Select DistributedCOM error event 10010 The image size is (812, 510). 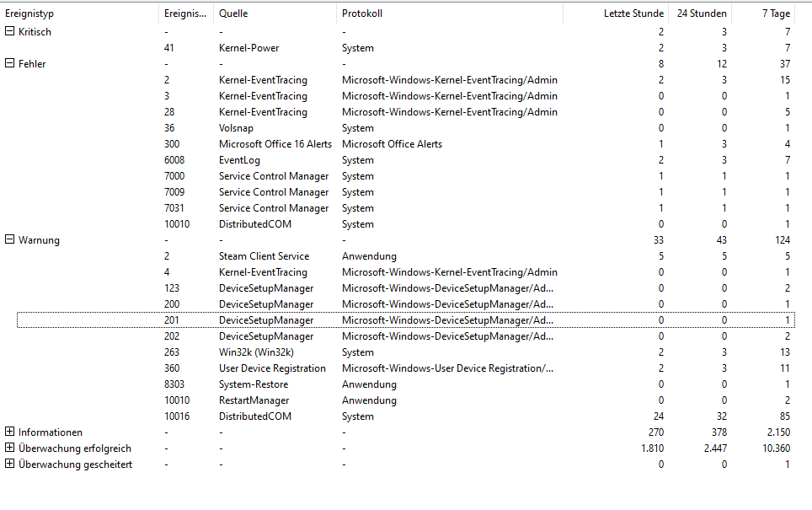pos(405,224)
